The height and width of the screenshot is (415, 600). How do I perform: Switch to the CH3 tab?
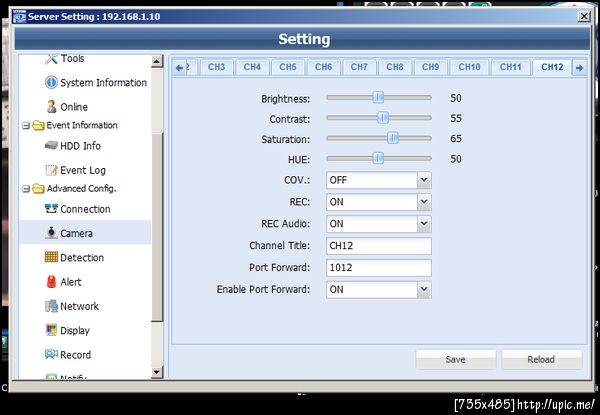[217, 67]
